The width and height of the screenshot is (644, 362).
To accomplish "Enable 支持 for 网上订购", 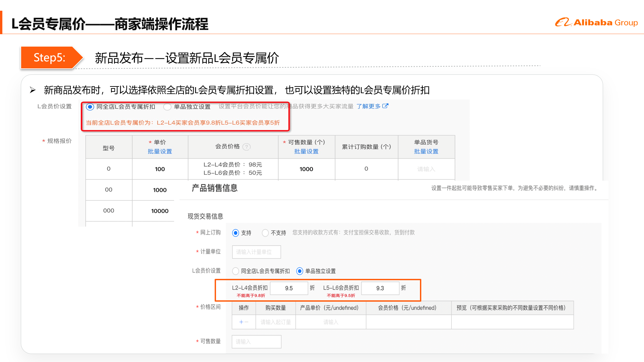I will click(x=236, y=233).
